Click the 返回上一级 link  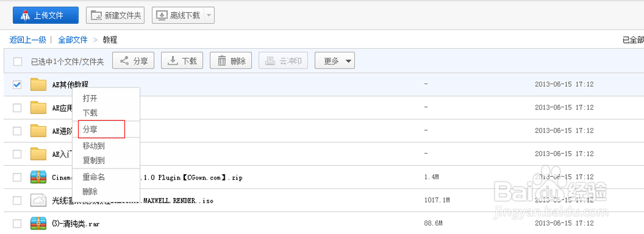tap(28, 40)
